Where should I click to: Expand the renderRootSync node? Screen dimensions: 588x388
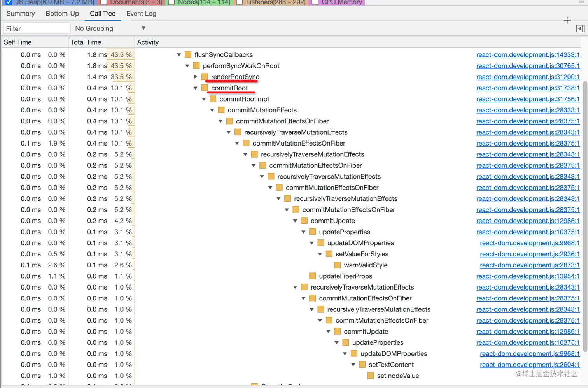(x=196, y=77)
